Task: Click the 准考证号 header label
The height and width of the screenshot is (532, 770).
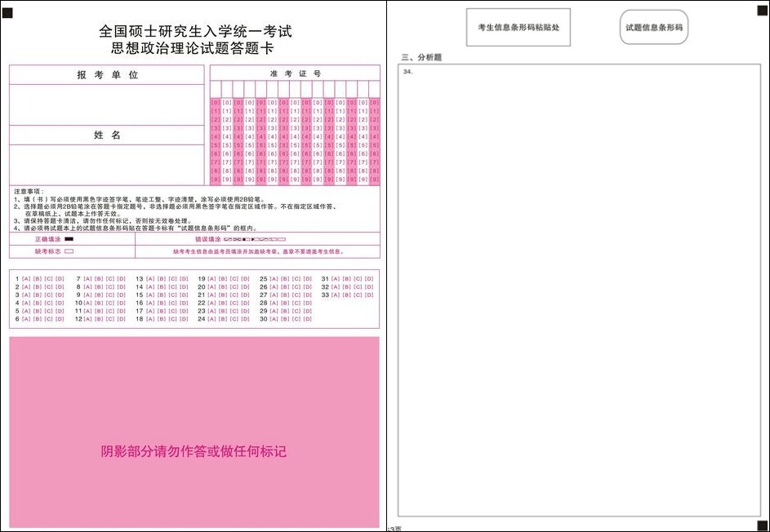Action: (x=296, y=73)
